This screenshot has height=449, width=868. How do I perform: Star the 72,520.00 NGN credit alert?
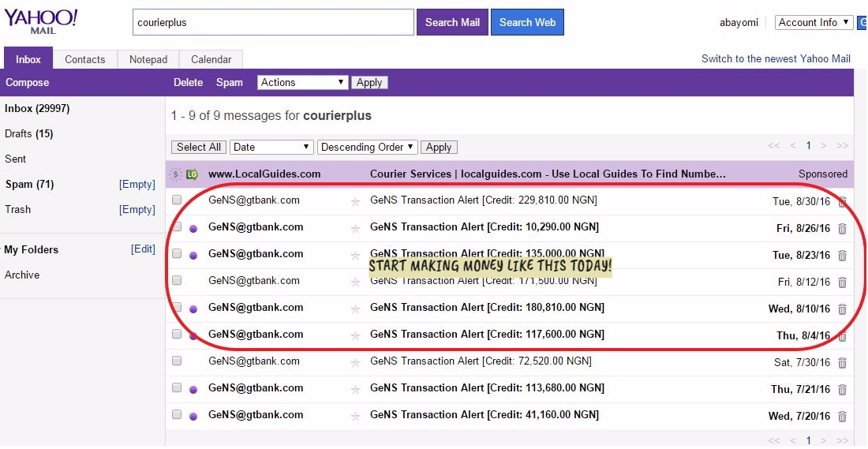coord(355,363)
